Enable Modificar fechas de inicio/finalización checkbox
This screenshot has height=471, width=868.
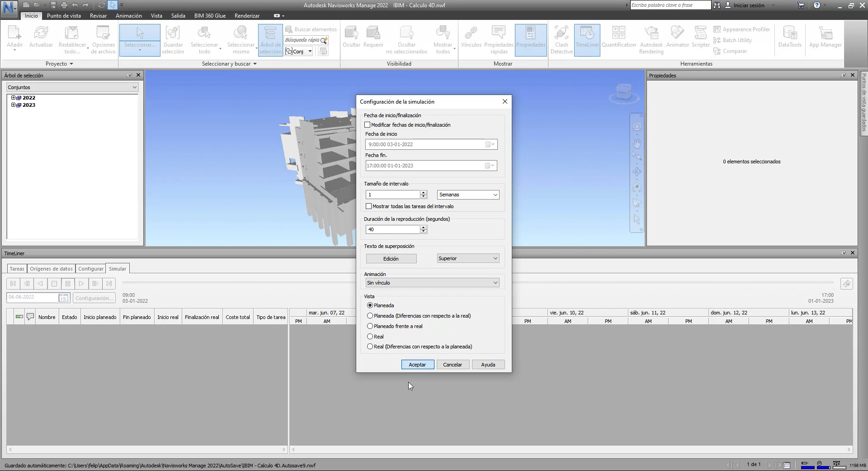coord(368,125)
